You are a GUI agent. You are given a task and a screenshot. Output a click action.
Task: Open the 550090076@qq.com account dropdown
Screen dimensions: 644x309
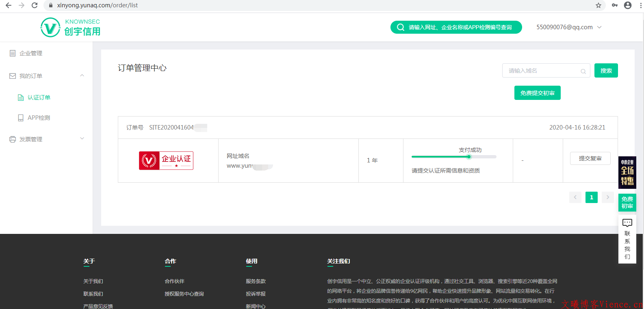pos(568,27)
